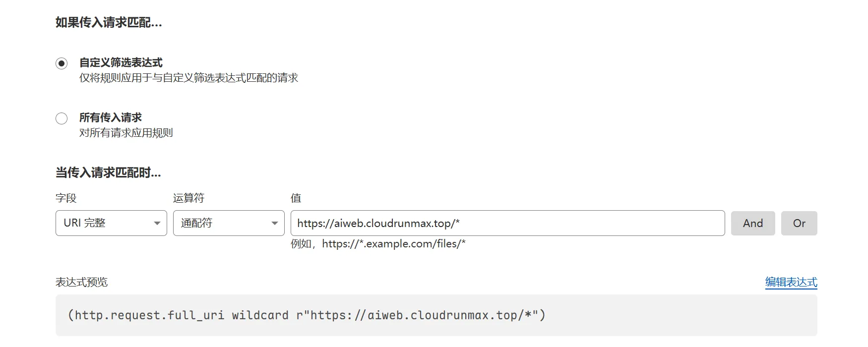Select the 自定义筛选表达式 radio button

tap(62, 63)
